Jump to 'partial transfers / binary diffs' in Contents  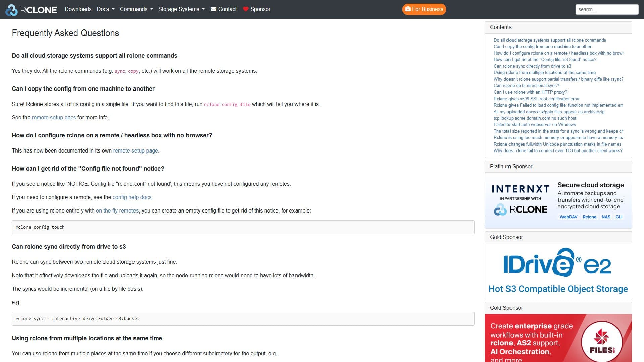coord(558,79)
